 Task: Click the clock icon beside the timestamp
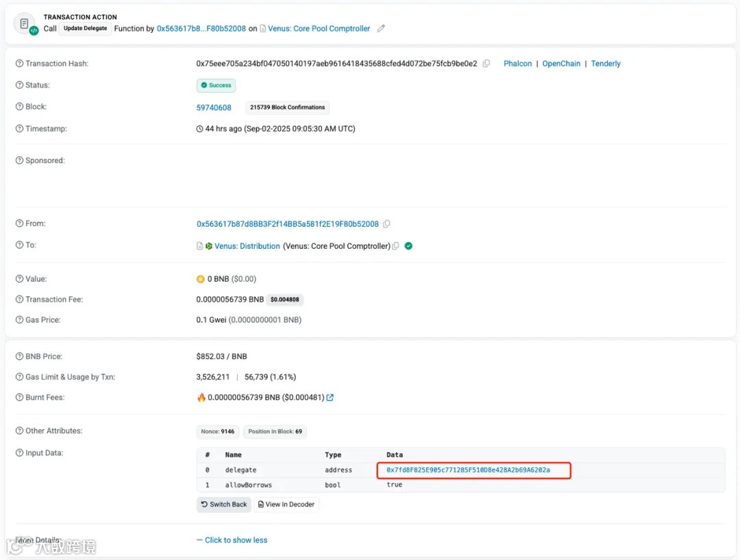[199, 129]
